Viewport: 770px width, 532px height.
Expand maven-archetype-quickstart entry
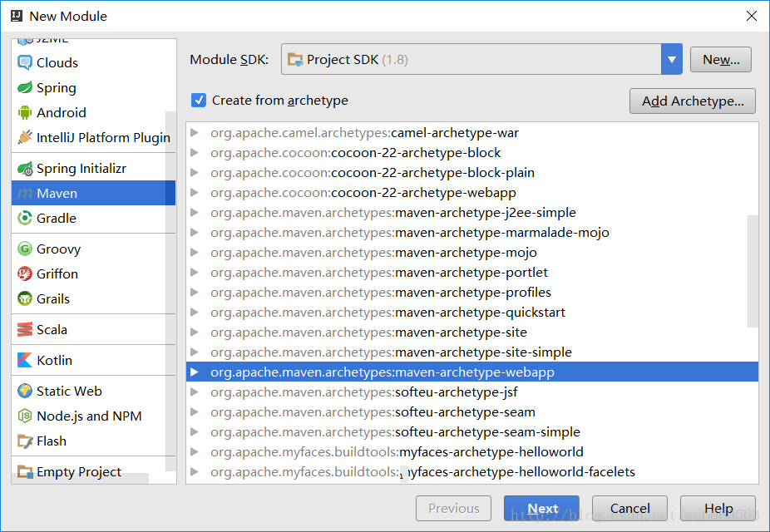tap(195, 312)
